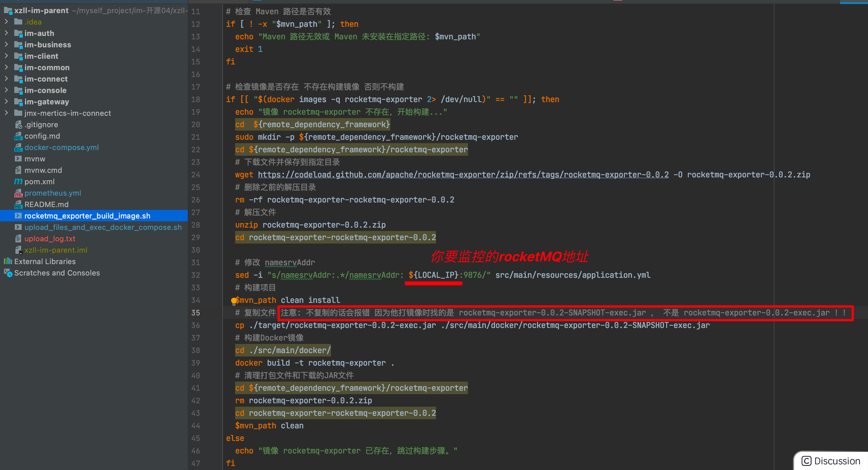The width and height of the screenshot is (868, 470).
Task: Click the mvnw shell script icon
Action: (x=18, y=159)
